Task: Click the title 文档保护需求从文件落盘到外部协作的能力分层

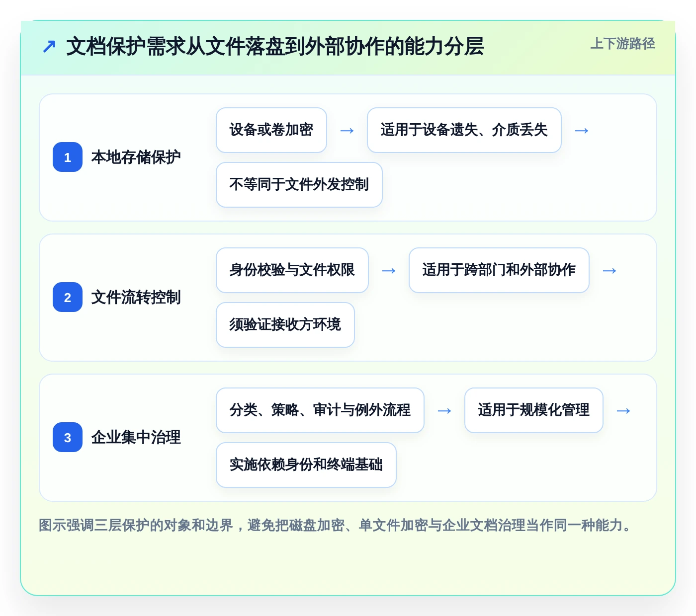Action: [x=275, y=46]
